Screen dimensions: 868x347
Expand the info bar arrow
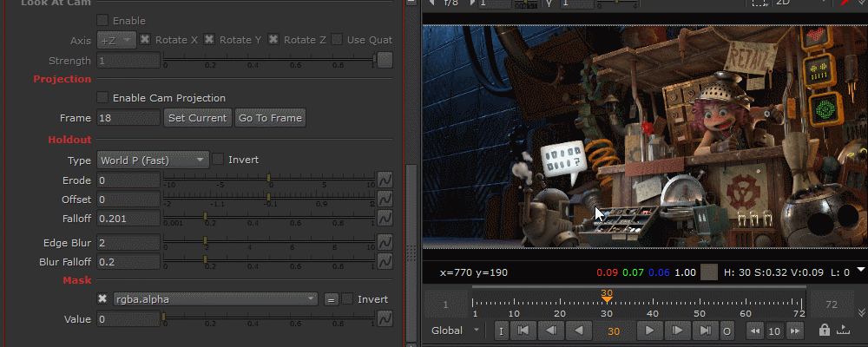(x=860, y=270)
